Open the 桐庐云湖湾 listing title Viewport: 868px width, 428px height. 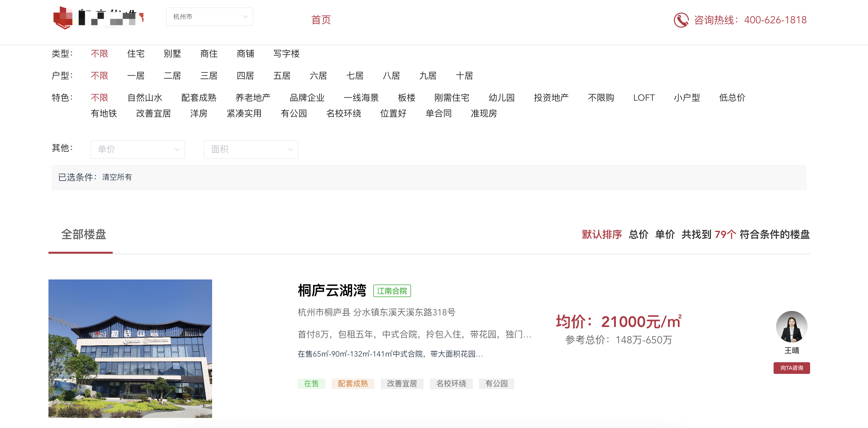(332, 290)
